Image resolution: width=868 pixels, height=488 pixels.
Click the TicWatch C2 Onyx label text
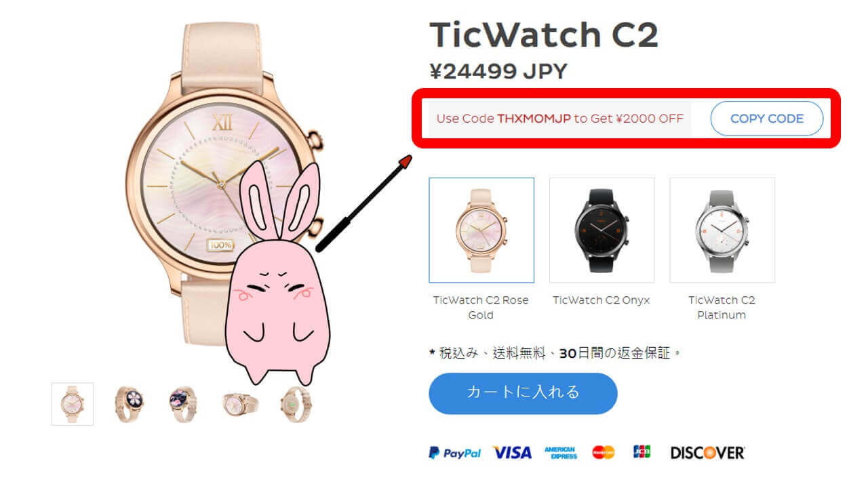pyautogui.click(x=601, y=300)
